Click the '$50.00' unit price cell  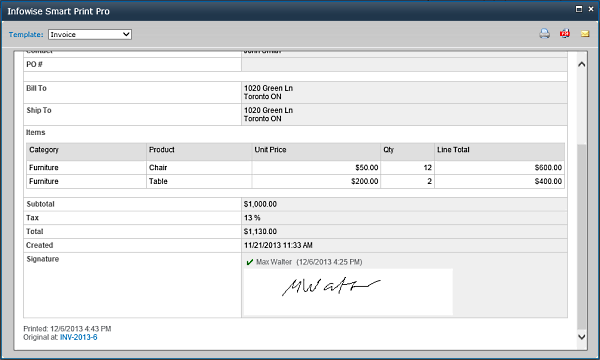(316, 168)
